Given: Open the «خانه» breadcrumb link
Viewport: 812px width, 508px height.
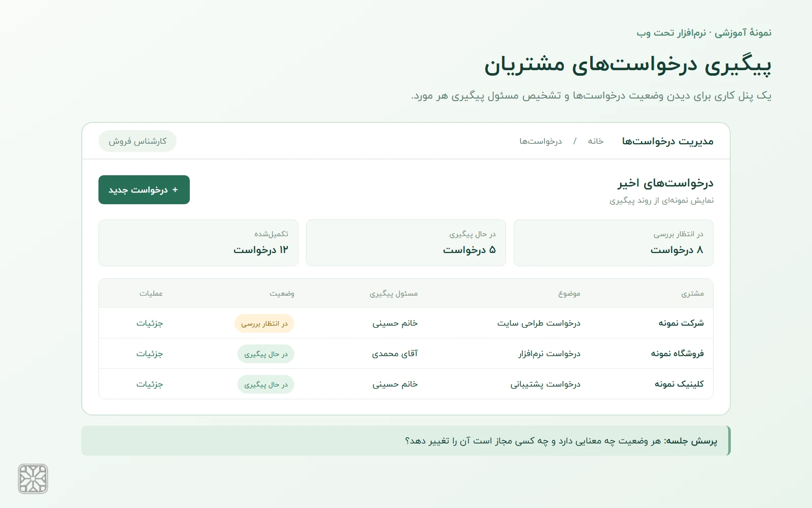Looking at the screenshot, I should pyautogui.click(x=596, y=141).
